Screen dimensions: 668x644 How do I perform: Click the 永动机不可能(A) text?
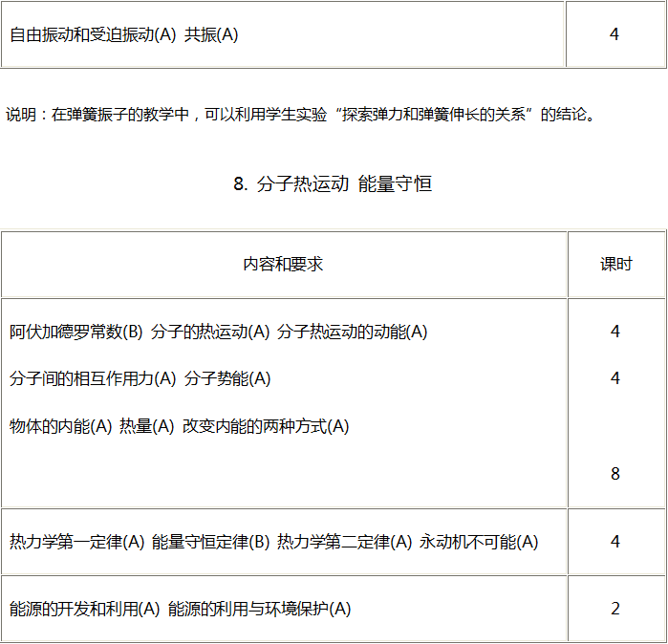[479, 542]
